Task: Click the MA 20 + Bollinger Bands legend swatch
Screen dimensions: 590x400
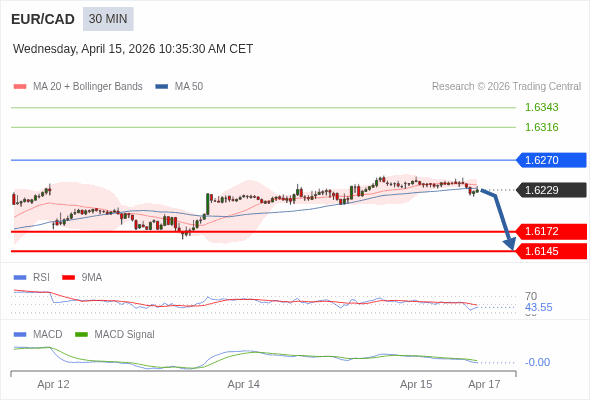Action: (20, 87)
